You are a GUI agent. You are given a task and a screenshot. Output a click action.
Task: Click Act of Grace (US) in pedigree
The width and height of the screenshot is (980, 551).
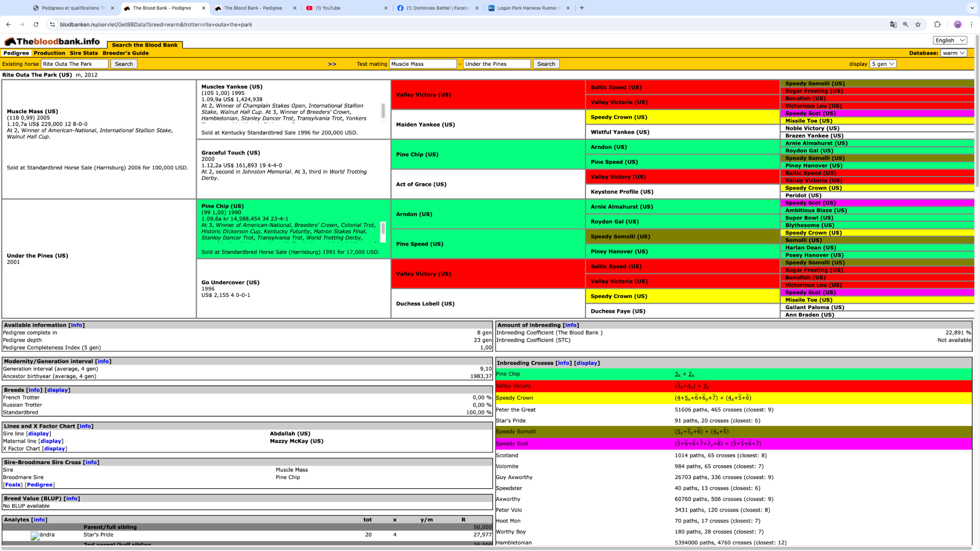421,184
